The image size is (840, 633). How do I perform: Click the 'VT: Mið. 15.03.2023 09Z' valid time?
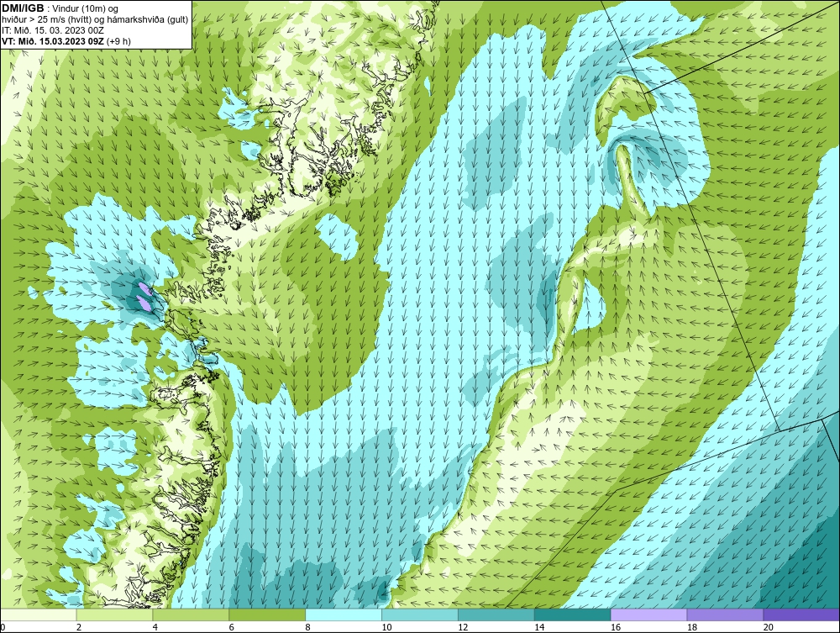click(53, 40)
